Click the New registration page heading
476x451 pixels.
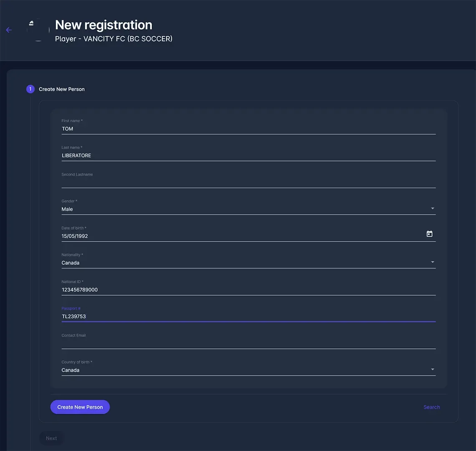pyautogui.click(x=104, y=25)
